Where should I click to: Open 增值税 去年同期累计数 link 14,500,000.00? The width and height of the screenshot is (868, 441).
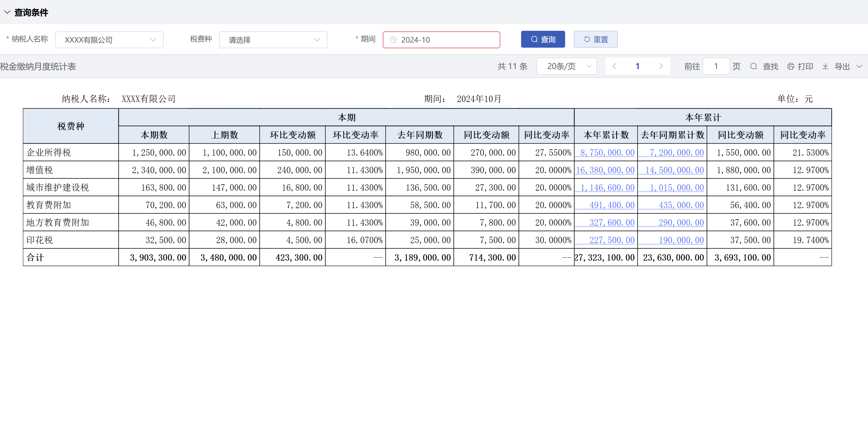point(675,170)
